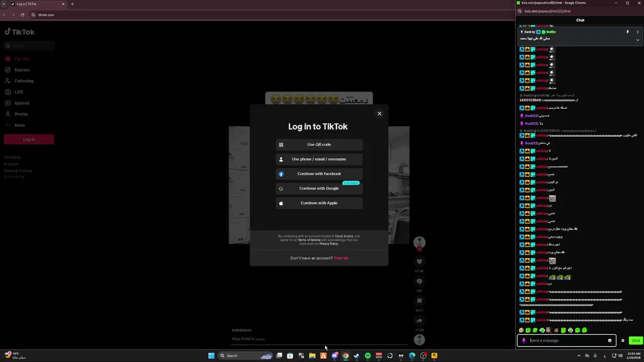Open the pinned message three-dot menu
The image size is (644, 362).
point(637,32)
